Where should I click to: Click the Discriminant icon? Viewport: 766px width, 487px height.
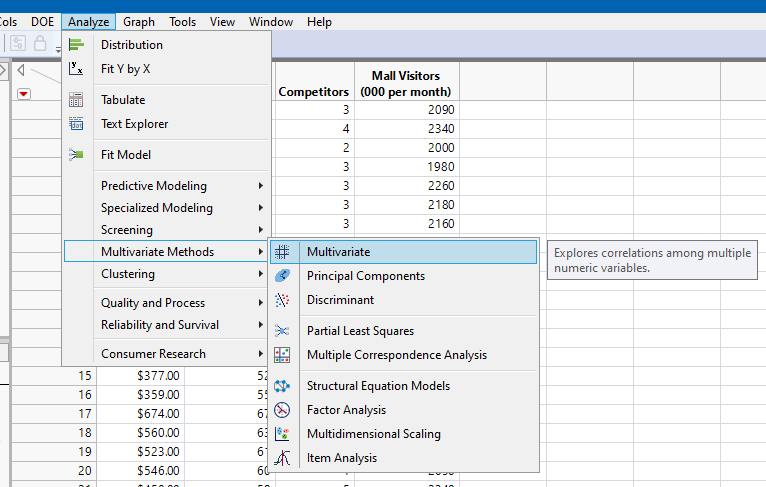pyautogui.click(x=282, y=300)
